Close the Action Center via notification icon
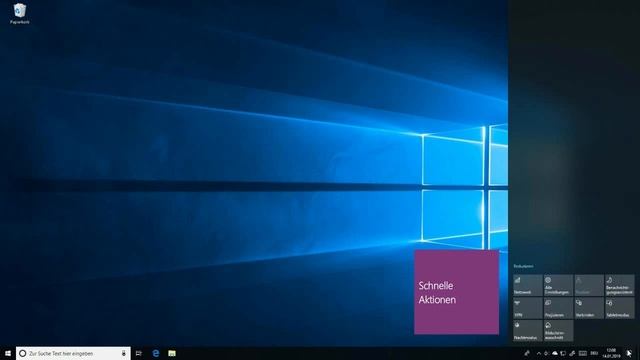This screenshot has width=640, height=360. (x=629, y=353)
